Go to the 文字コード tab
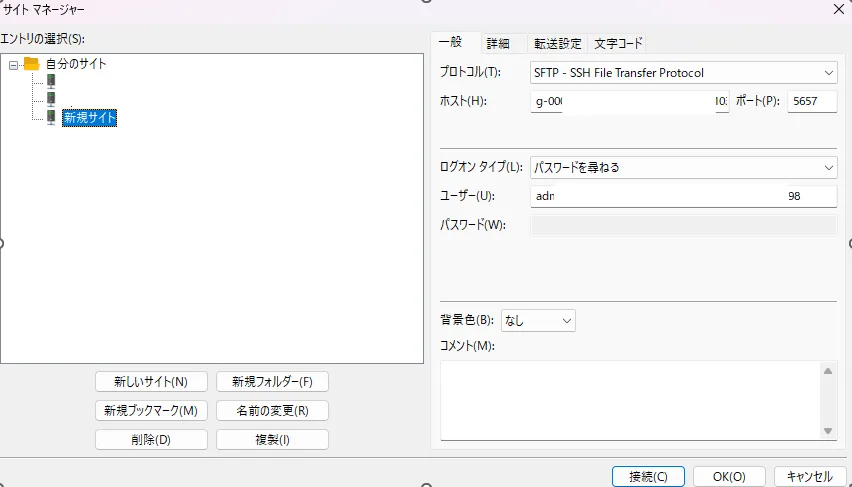Viewport: 852px width, 487px height. (618, 43)
